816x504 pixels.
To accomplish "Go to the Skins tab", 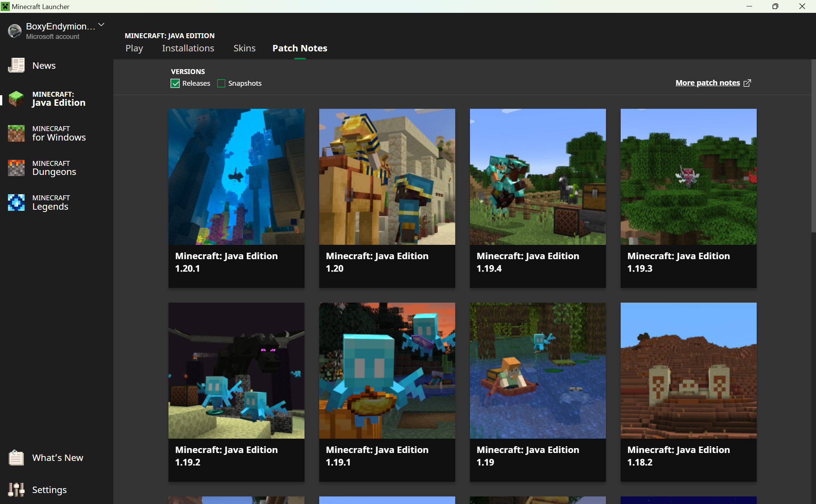I will 244,48.
